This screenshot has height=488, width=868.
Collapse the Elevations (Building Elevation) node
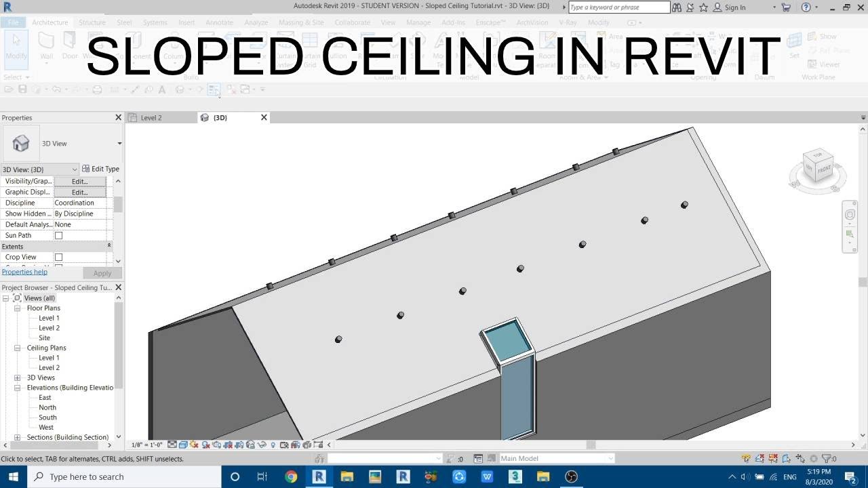pyautogui.click(x=18, y=388)
